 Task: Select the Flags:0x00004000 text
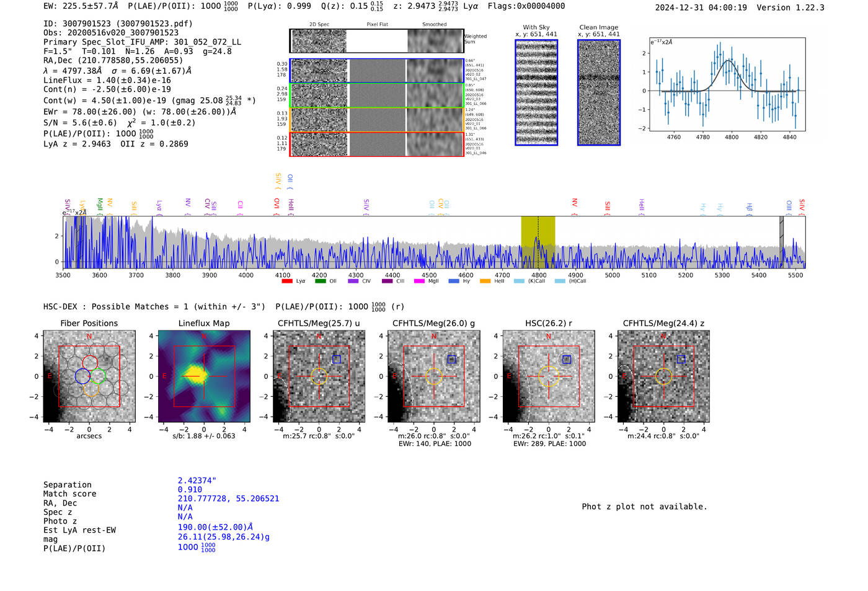pos(526,6)
